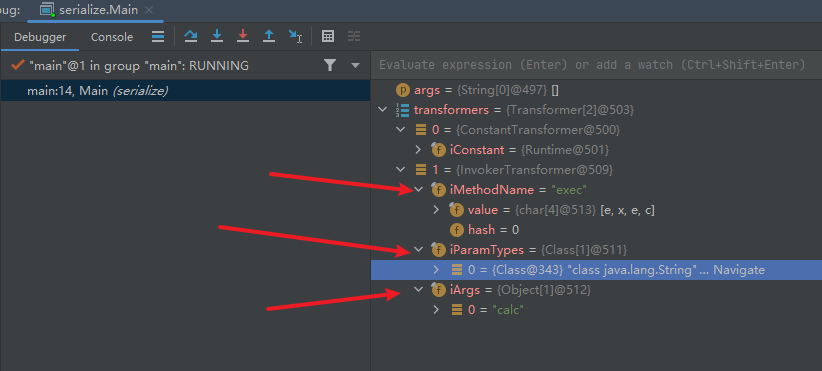Click the field icon beside value
Viewport: 822px width, 371px height.
click(457, 210)
